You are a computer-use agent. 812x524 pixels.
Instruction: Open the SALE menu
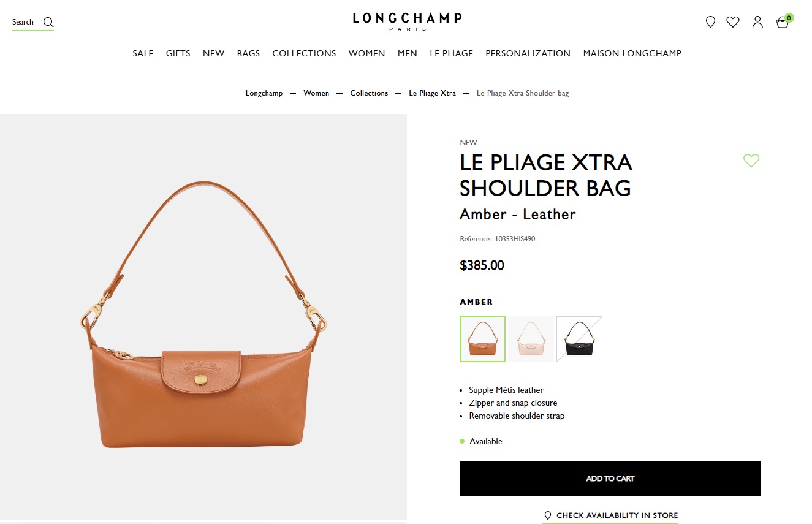(143, 53)
